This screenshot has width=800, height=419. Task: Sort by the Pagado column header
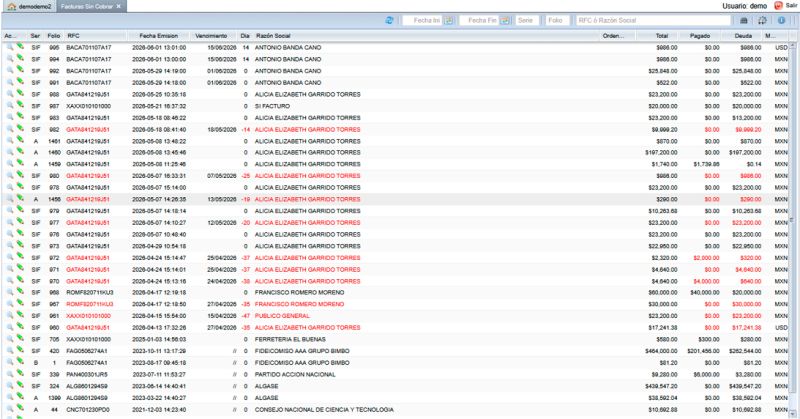click(x=701, y=36)
